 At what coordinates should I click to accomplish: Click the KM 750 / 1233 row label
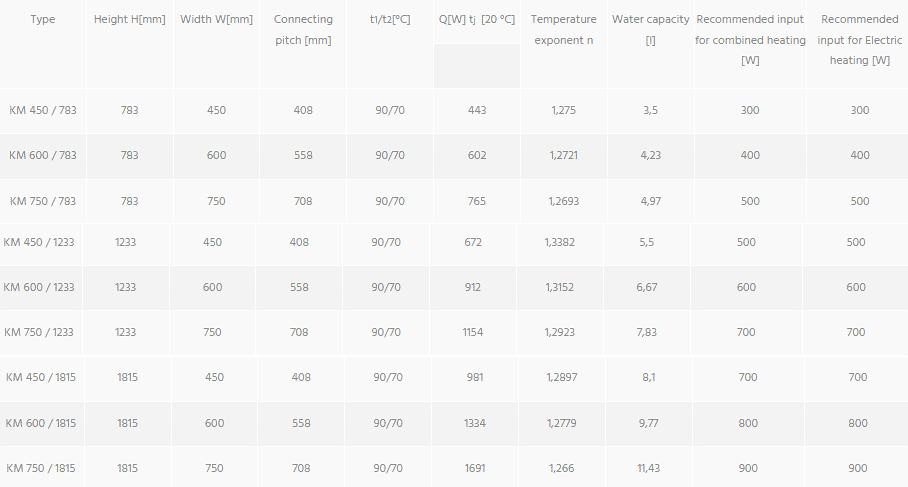pyautogui.click(x=39, y=332)
